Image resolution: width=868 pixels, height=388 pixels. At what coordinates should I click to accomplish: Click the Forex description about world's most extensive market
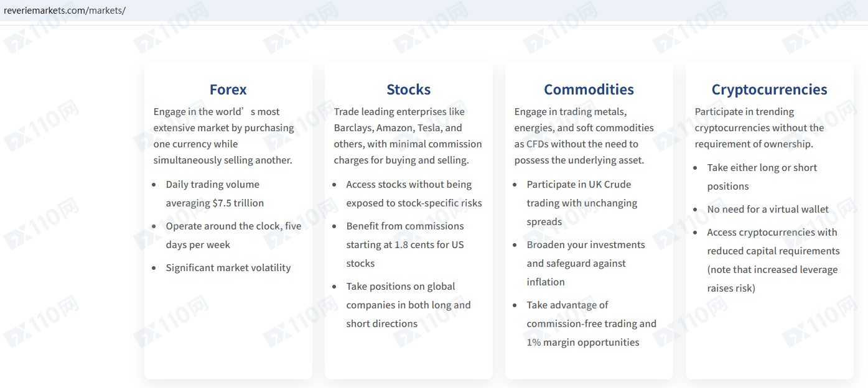pyautogui.click(x=223, y=136)
